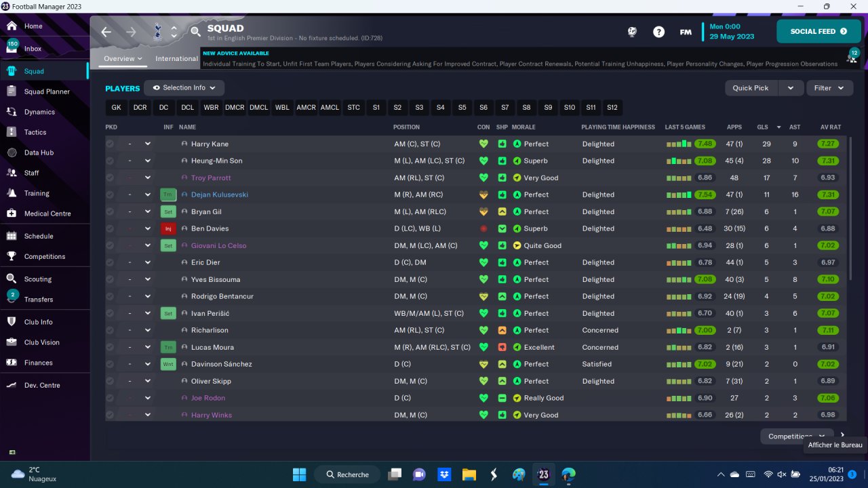Screen dimensions: 868x488
Task: Open the Windows Start button
Action: pyautogui.click(x=299, y=474)
